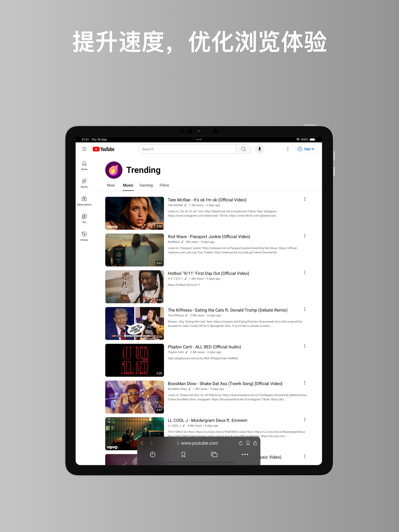Screen dimensions: 399x532
Task: Open YouTube settings three-dot menu beside Sign in
Action: click(x=288, y=149)
